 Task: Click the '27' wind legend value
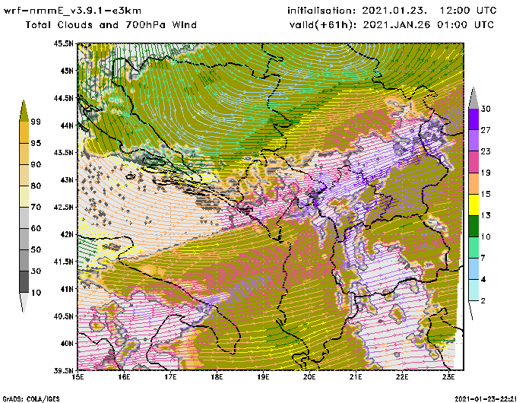click(x=486, y=130)
